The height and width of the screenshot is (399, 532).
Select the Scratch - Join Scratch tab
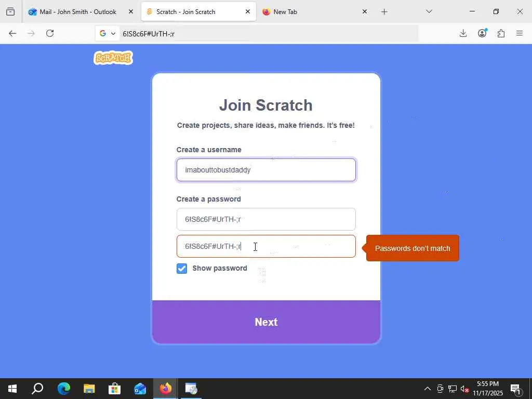tap(198, 11)
